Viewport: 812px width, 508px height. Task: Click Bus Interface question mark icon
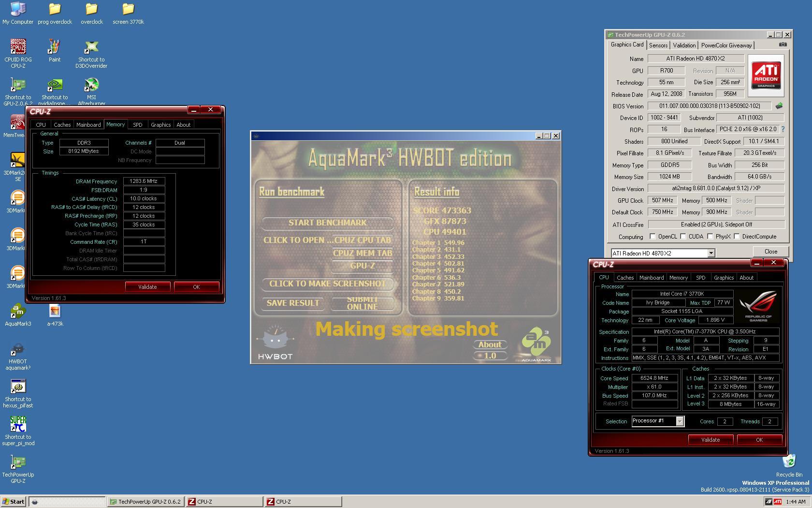click(x=783, y=129)
